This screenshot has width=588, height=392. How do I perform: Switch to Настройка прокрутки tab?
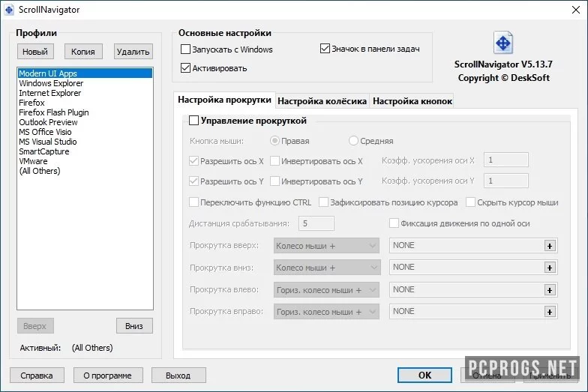pyautogui.click(x=224, y=100)
